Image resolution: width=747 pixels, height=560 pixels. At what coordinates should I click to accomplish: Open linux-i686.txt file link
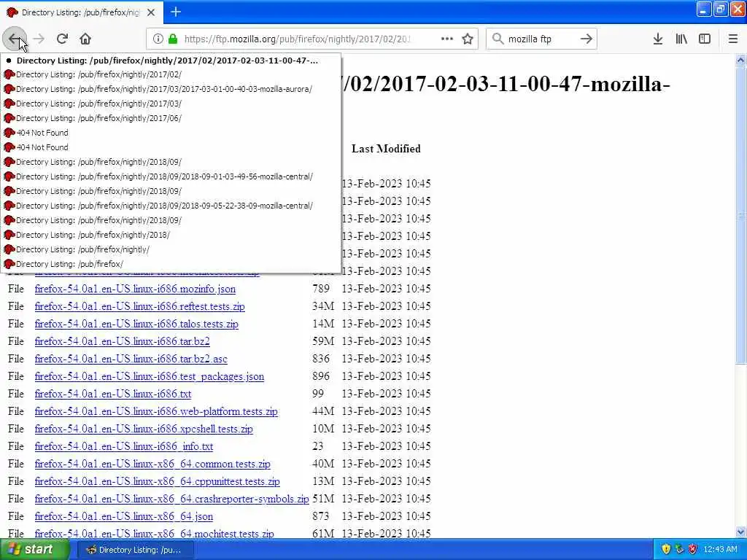[x=113, y=394]
